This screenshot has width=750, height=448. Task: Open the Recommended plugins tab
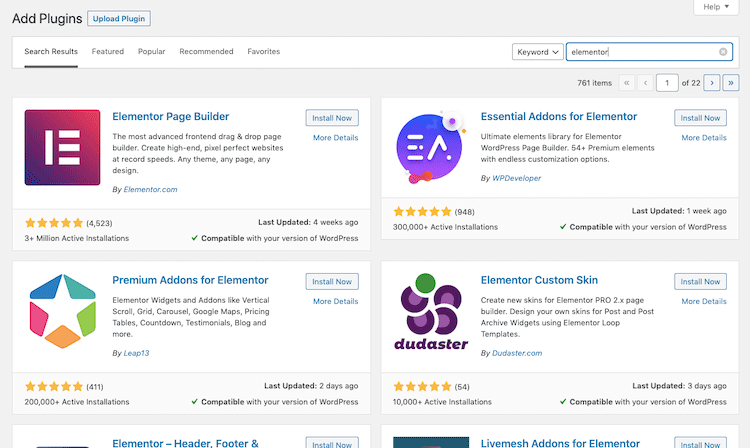[206, 51]
